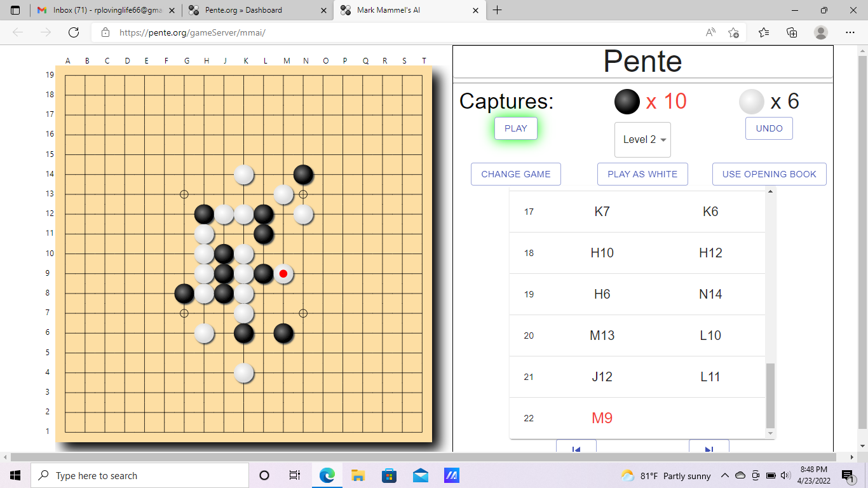
Task: Open the Level 2 dropdown
Action: (642, 140)
